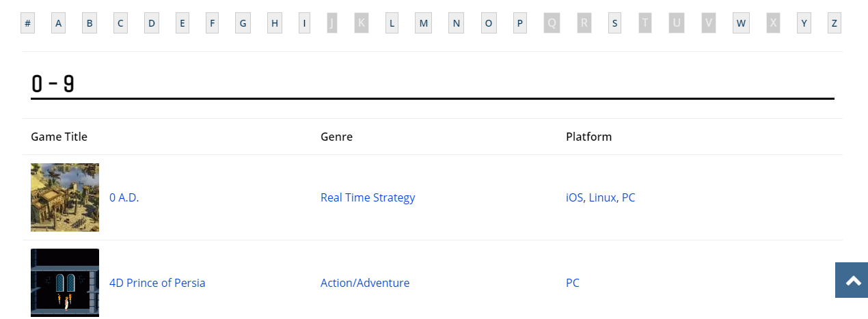This screenshot has width=868, height=319.
Task: Open the 4D Prince of Persia link
Action: 157,283
